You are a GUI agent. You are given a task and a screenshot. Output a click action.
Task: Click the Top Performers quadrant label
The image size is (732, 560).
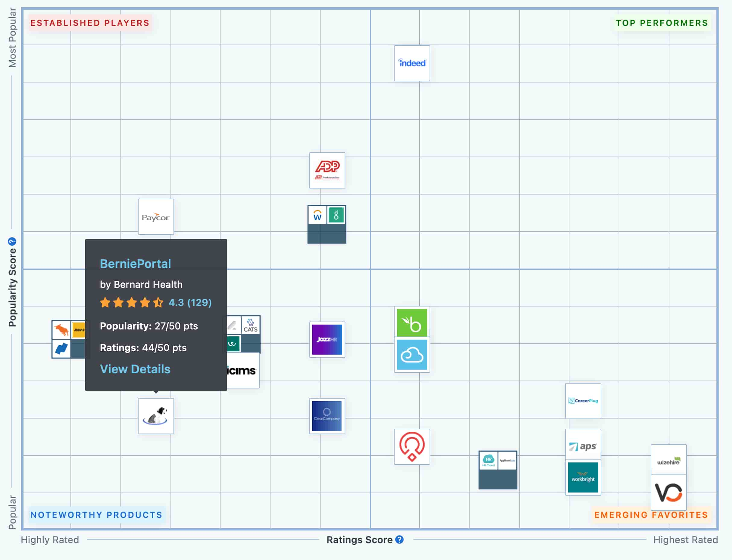662,23
